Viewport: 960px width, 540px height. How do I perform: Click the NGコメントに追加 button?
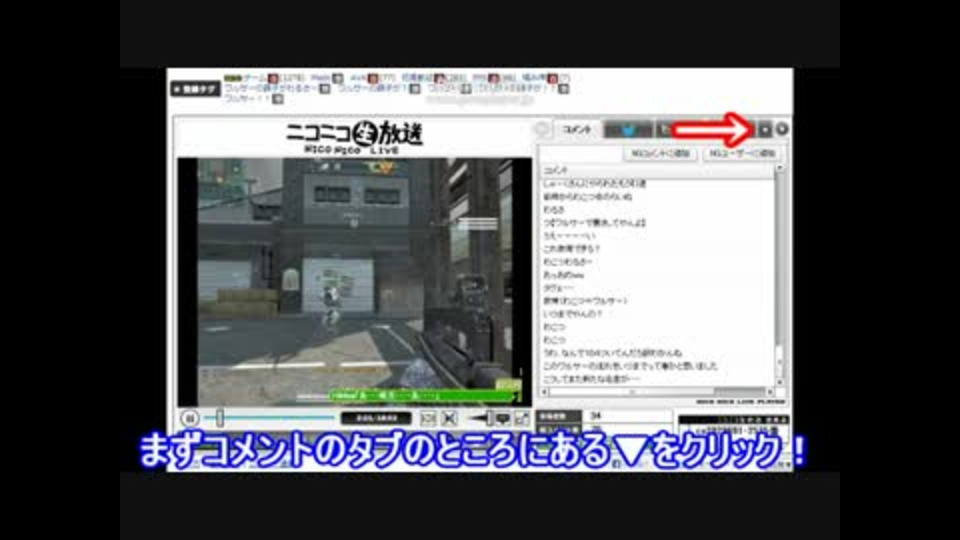click(660, 154)
